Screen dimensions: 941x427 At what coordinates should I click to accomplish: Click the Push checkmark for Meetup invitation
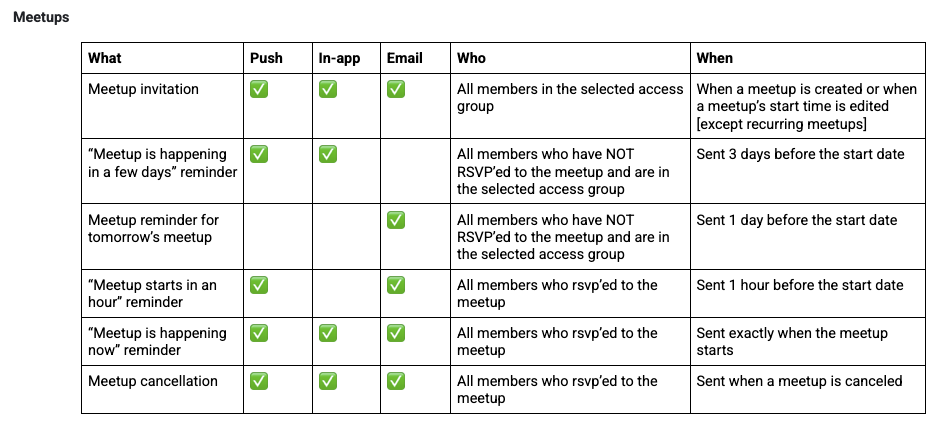[259, 89]
